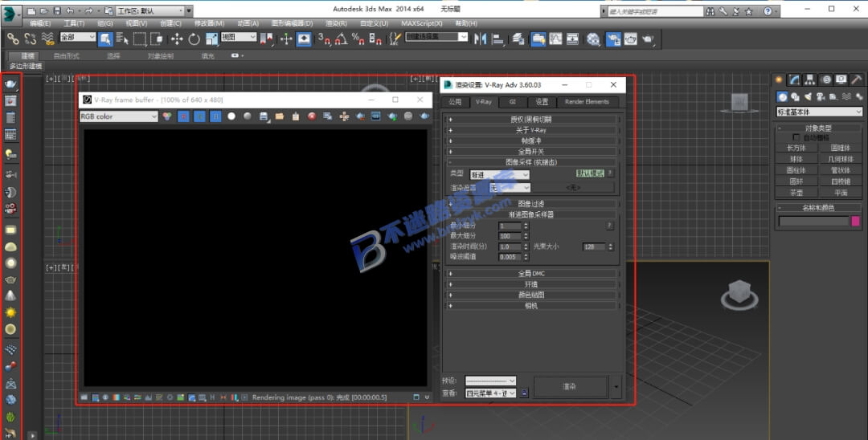
Task: Open the Curve Editor from main toolbar
Action: tap(555, 39)
